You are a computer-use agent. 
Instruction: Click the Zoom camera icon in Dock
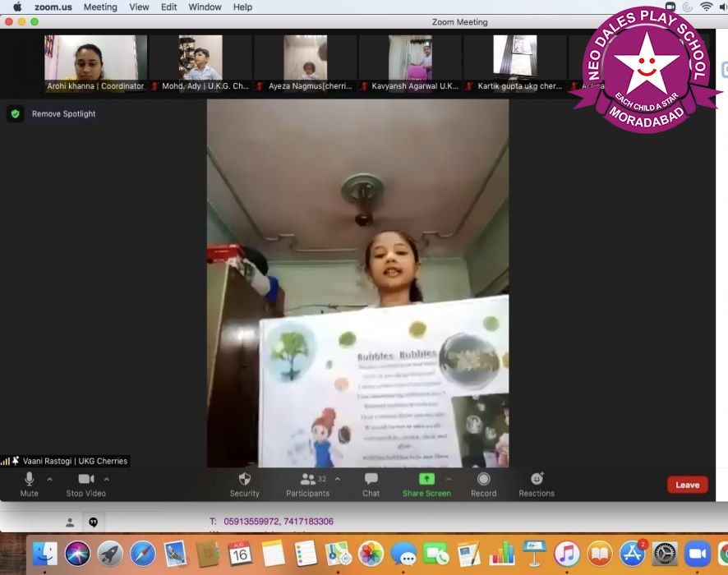coord(698,554)
